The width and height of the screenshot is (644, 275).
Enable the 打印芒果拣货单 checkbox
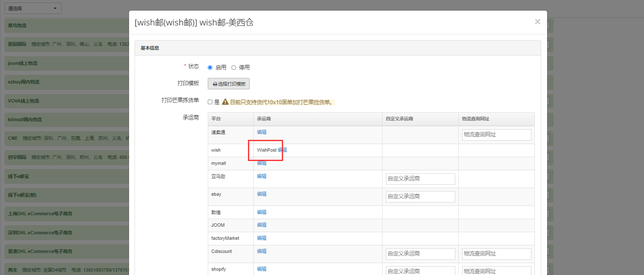click(x=210, y=102)
